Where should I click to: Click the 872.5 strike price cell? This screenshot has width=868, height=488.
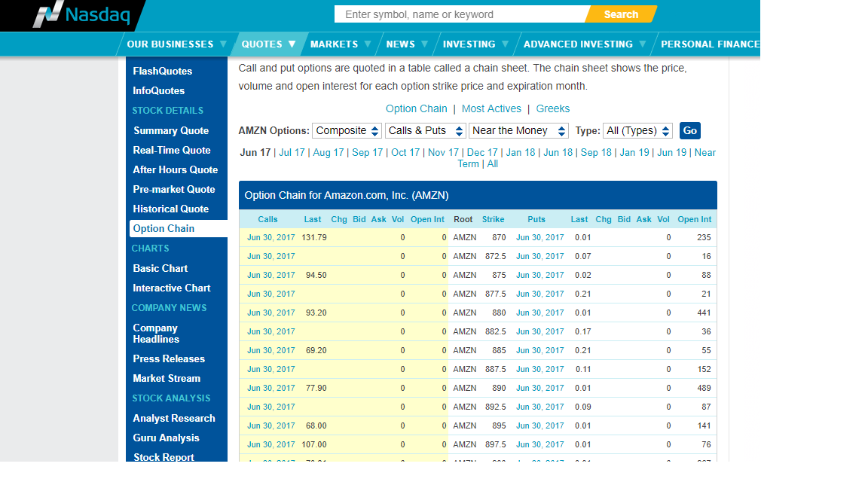click(496, 256)
